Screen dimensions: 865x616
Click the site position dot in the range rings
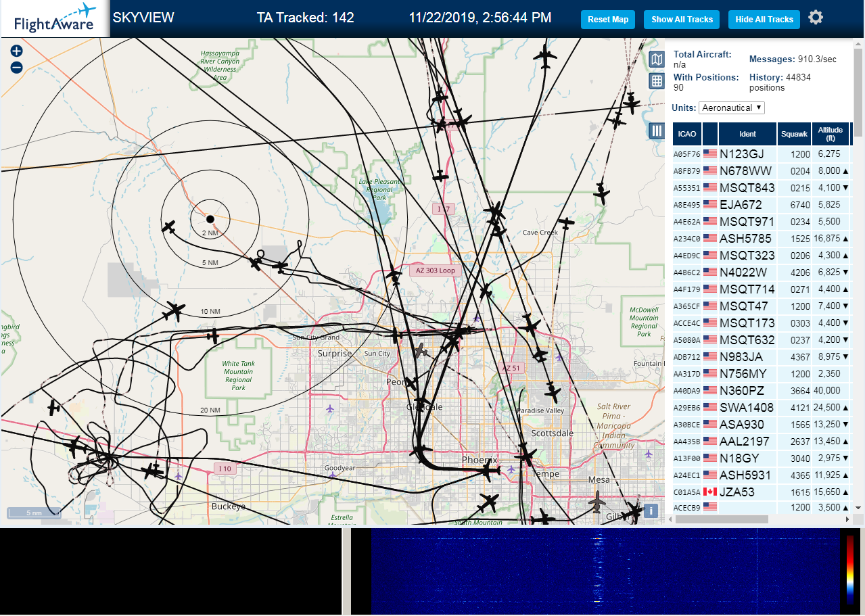coord(210,219)
